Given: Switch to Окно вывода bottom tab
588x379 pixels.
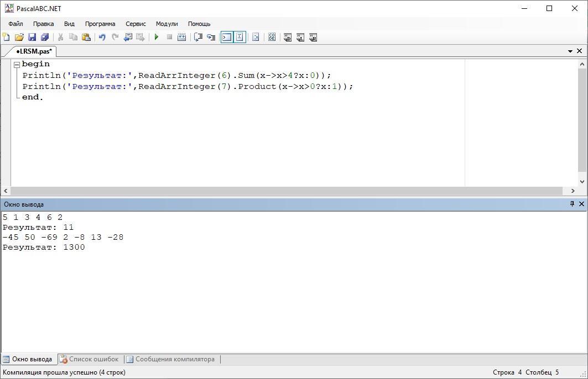Looking at the screenshot, I should coord(29,359).
